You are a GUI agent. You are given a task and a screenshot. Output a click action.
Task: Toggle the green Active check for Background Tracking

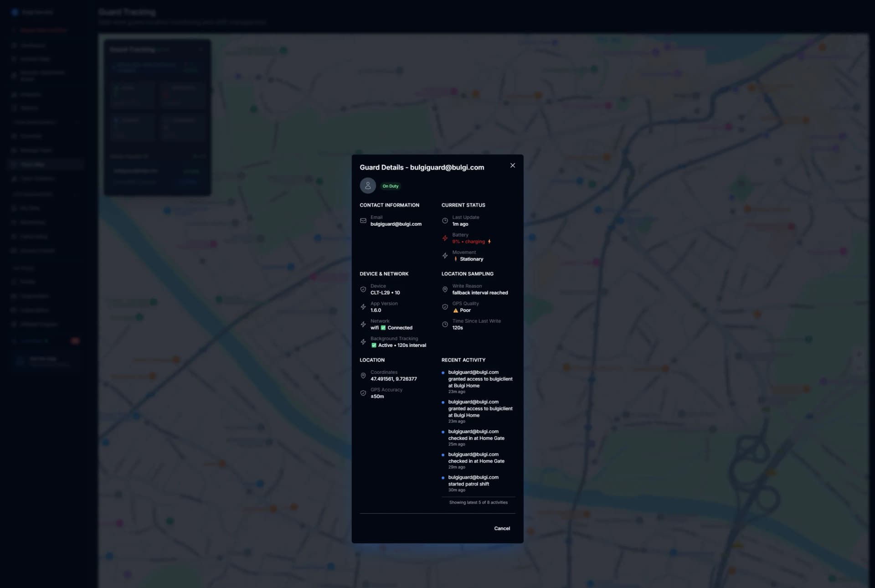click(x=374, y=345)
